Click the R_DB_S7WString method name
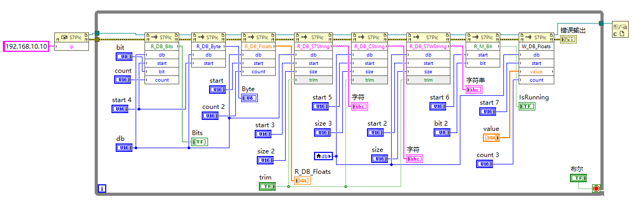This screenshot has width=644, height=211. (x=428, y=46)
